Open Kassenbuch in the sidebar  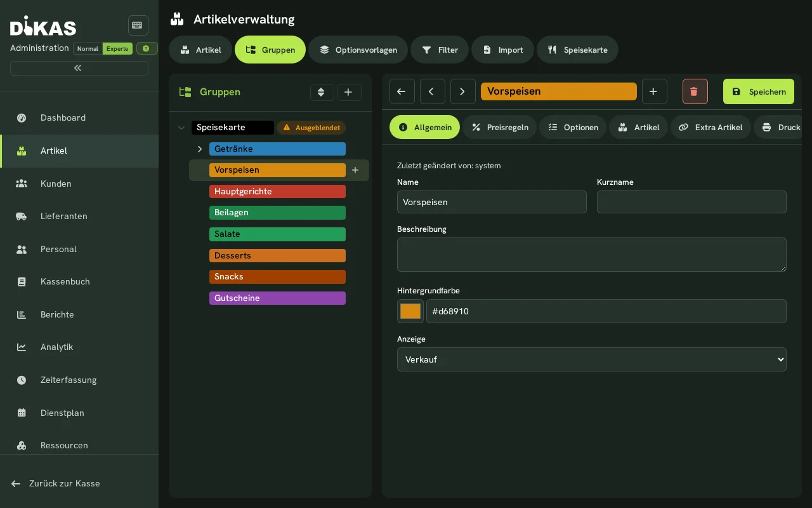[x=79, y=281]
